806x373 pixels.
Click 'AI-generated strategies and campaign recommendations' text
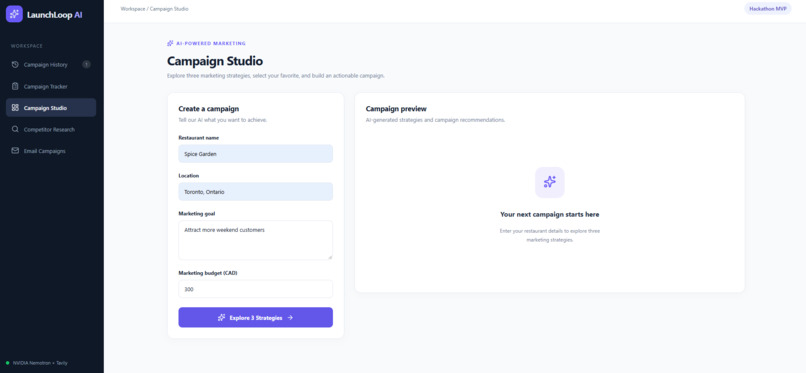click(x=435, y=120)
